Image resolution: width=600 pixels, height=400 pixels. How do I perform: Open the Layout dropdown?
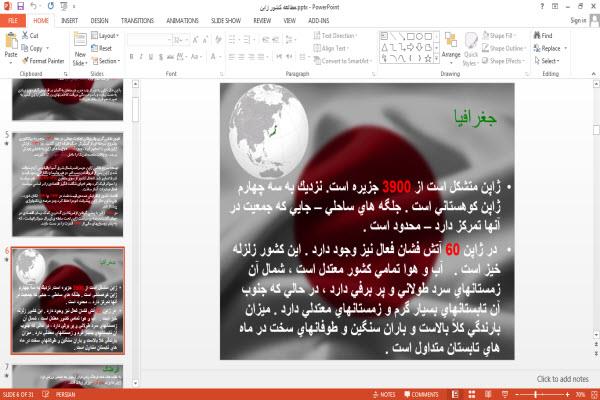[105, 36]
